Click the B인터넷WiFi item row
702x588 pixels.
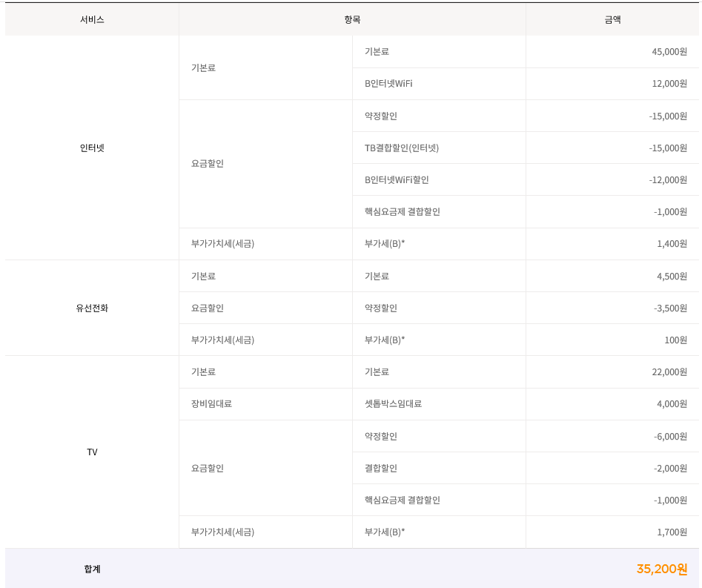[388, 84]
